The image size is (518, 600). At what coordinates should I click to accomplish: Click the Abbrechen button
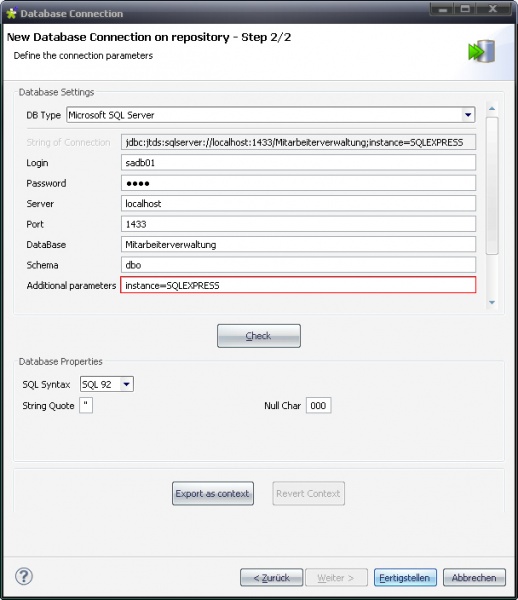(x=474, y=577)
